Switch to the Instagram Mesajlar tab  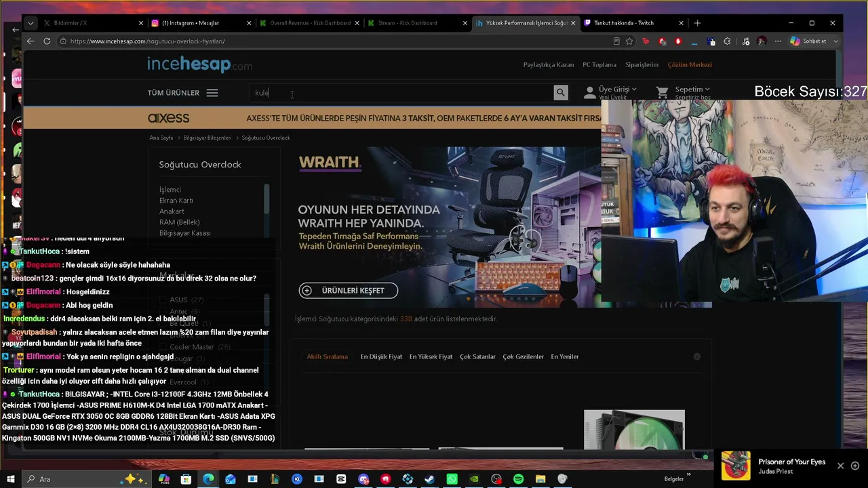tap(201, 23)
